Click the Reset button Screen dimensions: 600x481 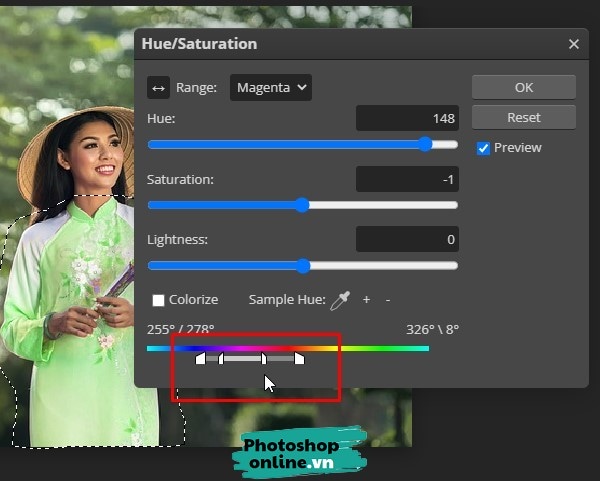[523, 117]
